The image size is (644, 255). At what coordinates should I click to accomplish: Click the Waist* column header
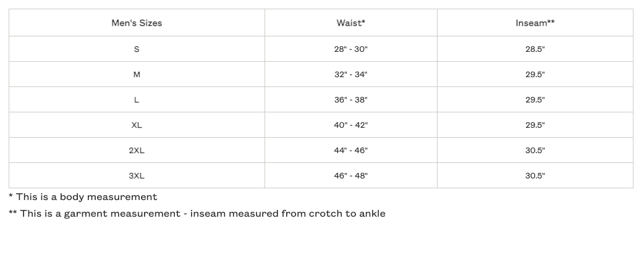(x=351, y=23)
